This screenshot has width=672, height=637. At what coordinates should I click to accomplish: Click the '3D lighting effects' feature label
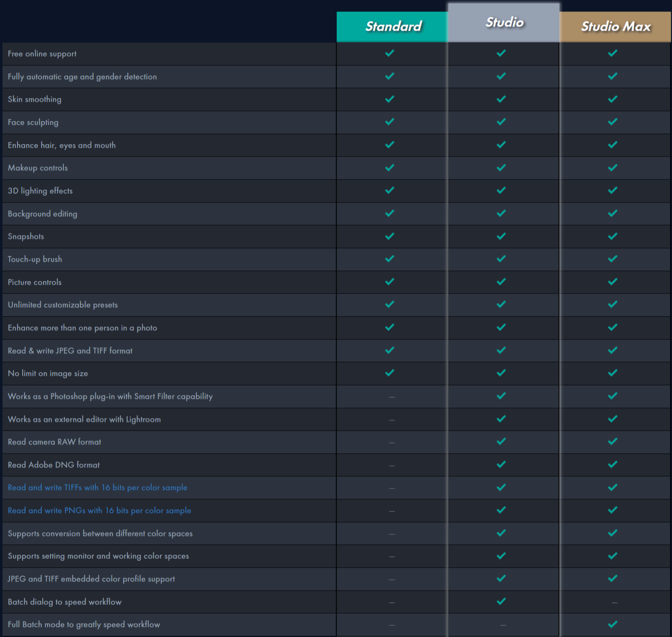pyautogui.click(x=40, y=191)
